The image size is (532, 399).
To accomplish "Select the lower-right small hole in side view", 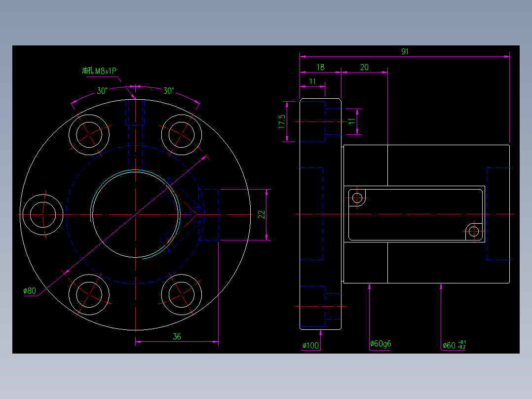I will (x=474, y=232).
